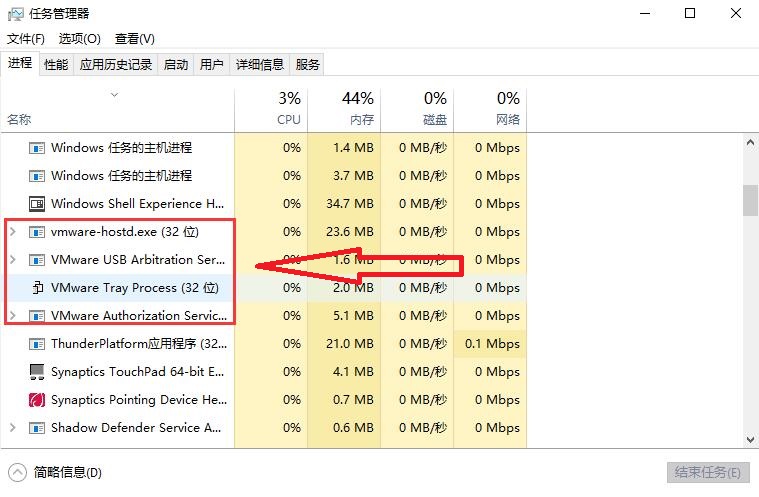Viewport: 759px width, 497px height.
Task: Open the 查看(V) menu
Action: [x=135, y=39]
